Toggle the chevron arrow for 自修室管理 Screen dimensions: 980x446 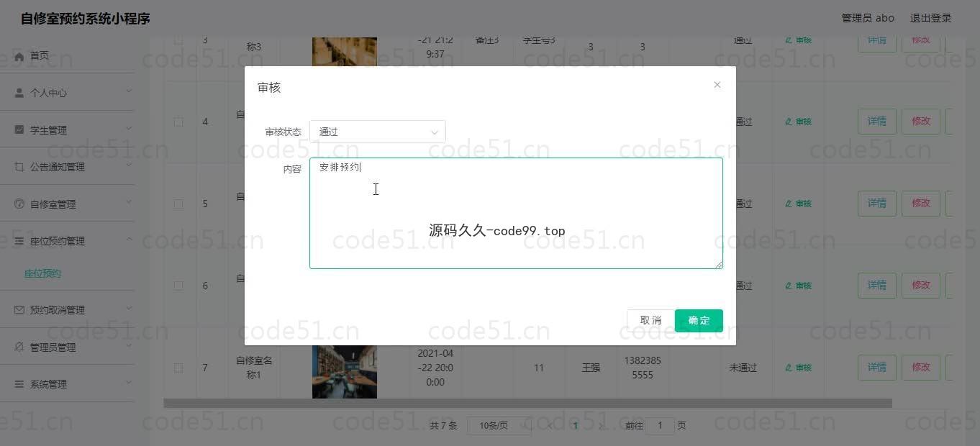point(129,203)
